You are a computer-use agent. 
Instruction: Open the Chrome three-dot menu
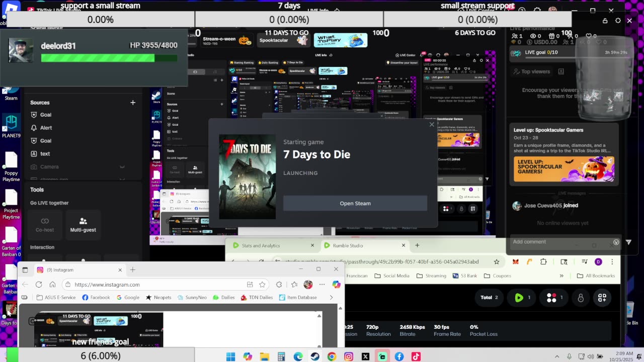(x=612, y=261)
